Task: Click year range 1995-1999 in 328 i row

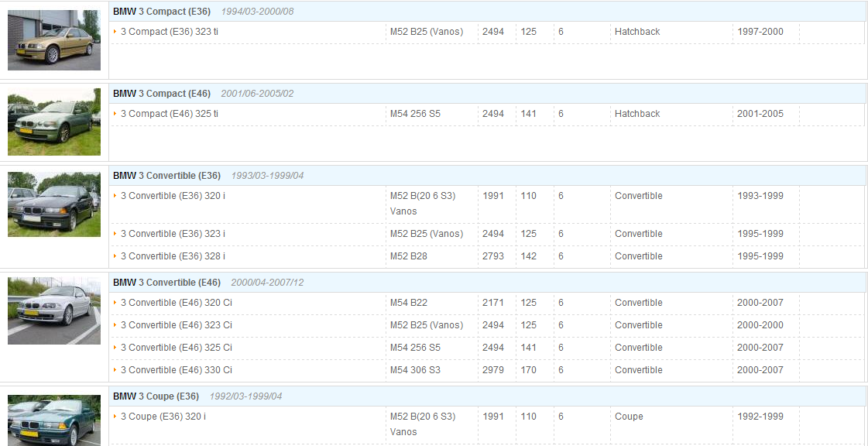Action: (x=760, y=256)
